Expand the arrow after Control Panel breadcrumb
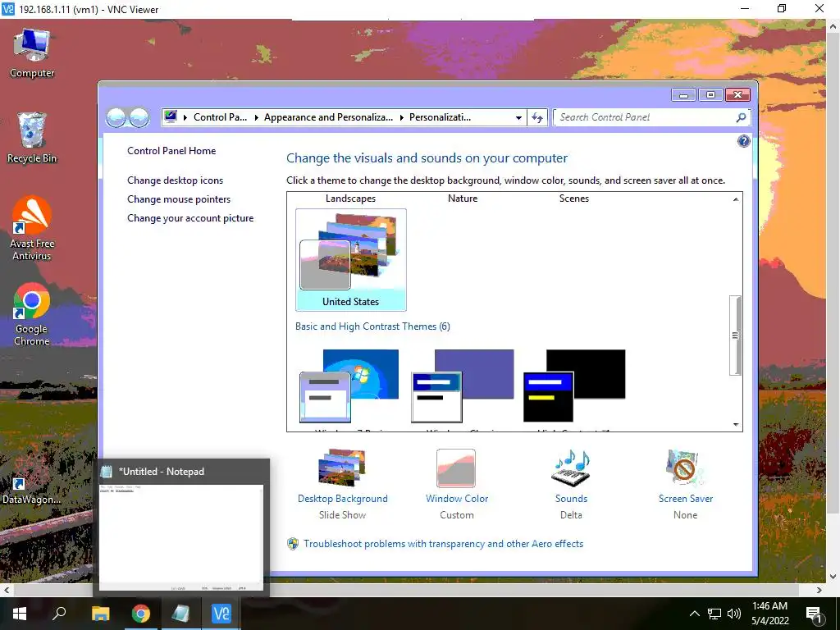 pyautogui.click(x=257, y=117)
